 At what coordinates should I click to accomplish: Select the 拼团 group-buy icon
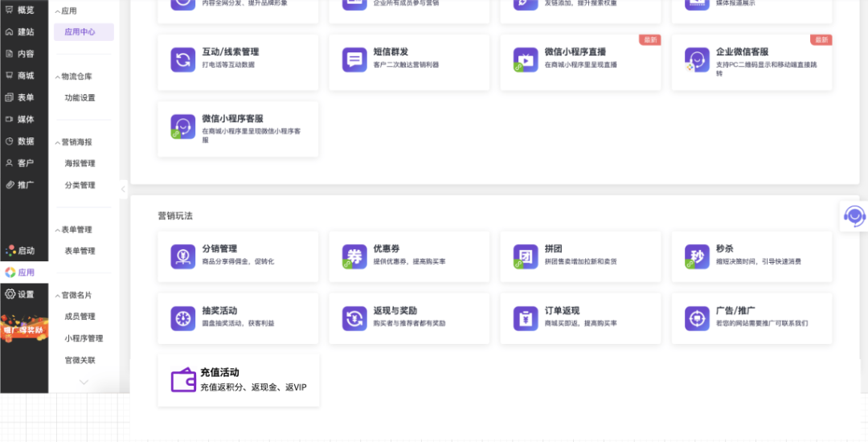pos(526,256)
